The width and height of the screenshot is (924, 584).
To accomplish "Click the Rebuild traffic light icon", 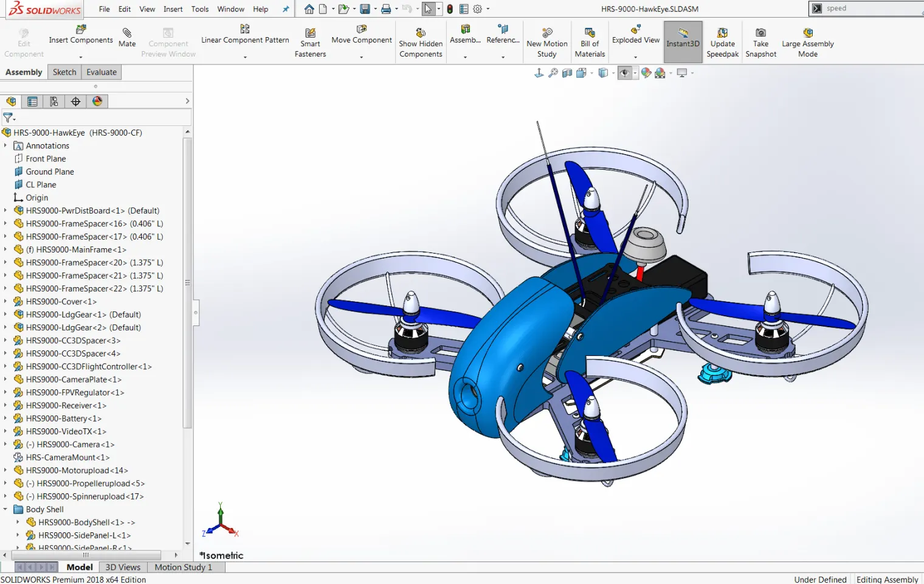I will click(450, 9).
